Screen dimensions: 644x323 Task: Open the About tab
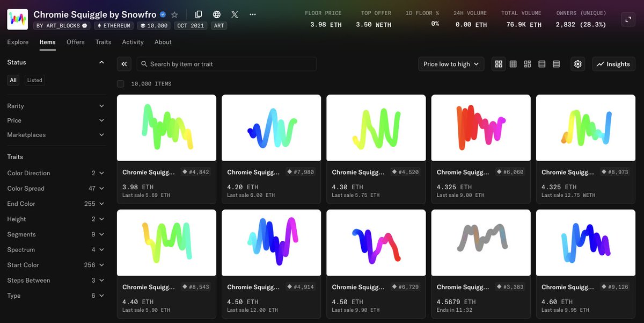coord(163,42)
